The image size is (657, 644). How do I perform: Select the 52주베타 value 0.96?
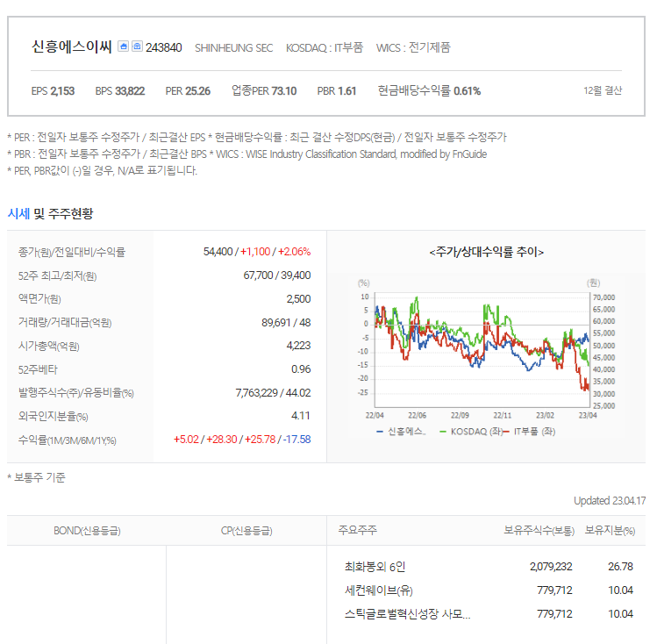[301, 369]
